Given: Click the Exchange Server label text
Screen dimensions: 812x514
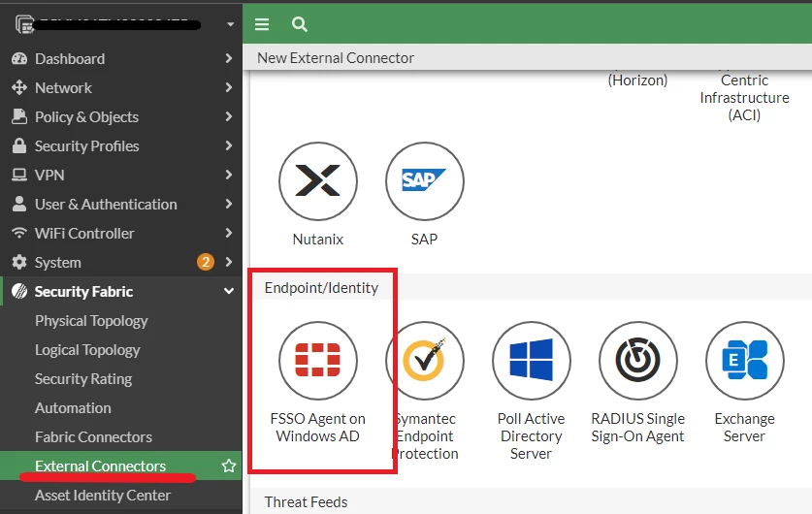Looking at the screenshot, I should pos(745,427).
